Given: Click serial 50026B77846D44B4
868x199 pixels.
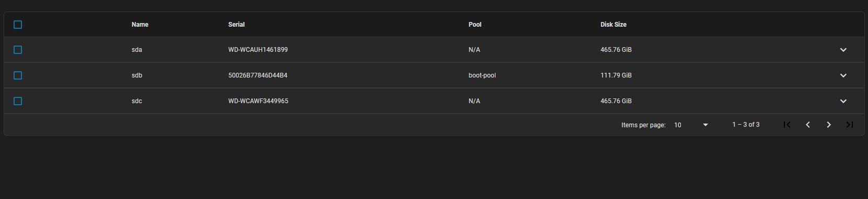Looking at the screenshot, I should [258, 75].
